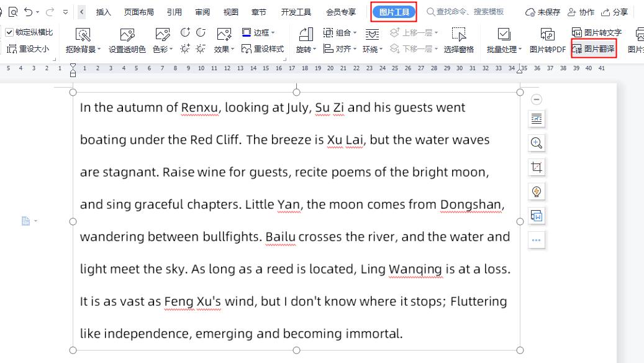
Task: Click the magnifier zoom icon beside image
Action: 537,143
